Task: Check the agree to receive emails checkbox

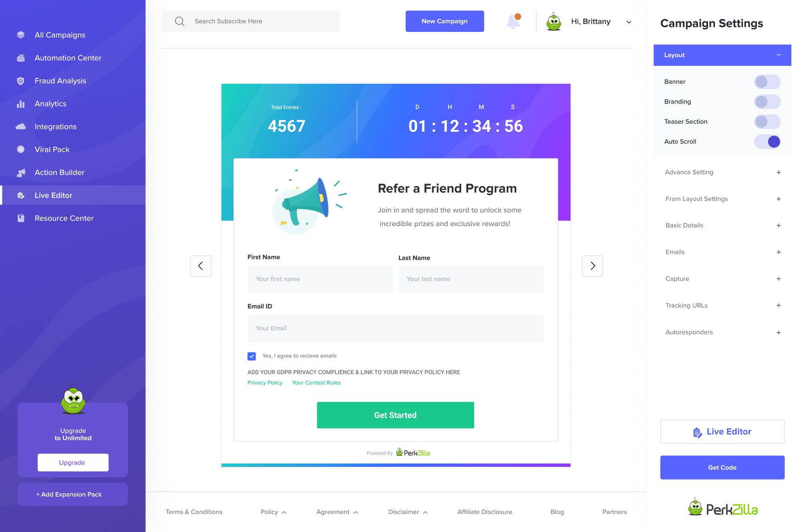Action: (x=251, y=356)
